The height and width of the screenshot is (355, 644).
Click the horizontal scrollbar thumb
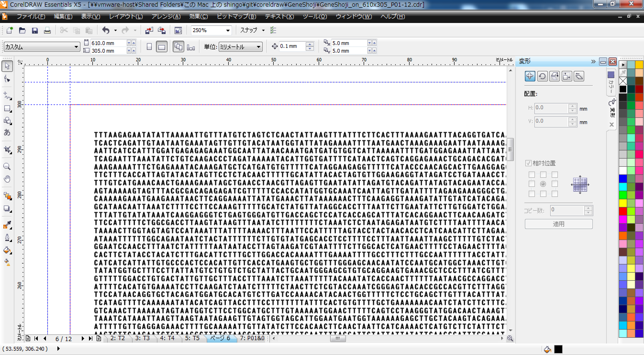tap(338, 338)
